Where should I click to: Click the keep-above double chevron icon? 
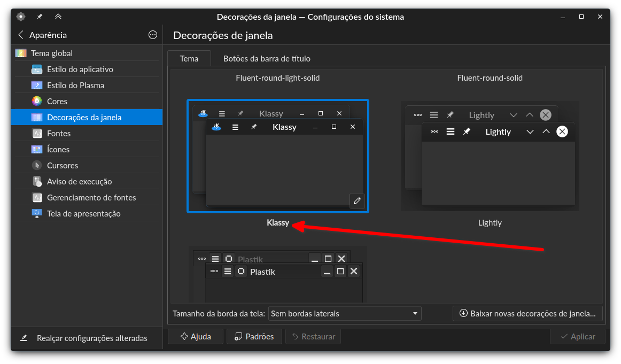click(58, 17)
